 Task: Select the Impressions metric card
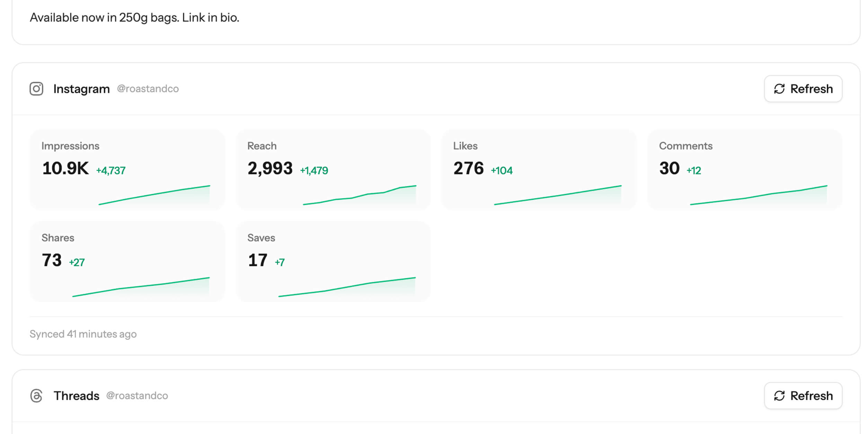click(x=127, y=169)
